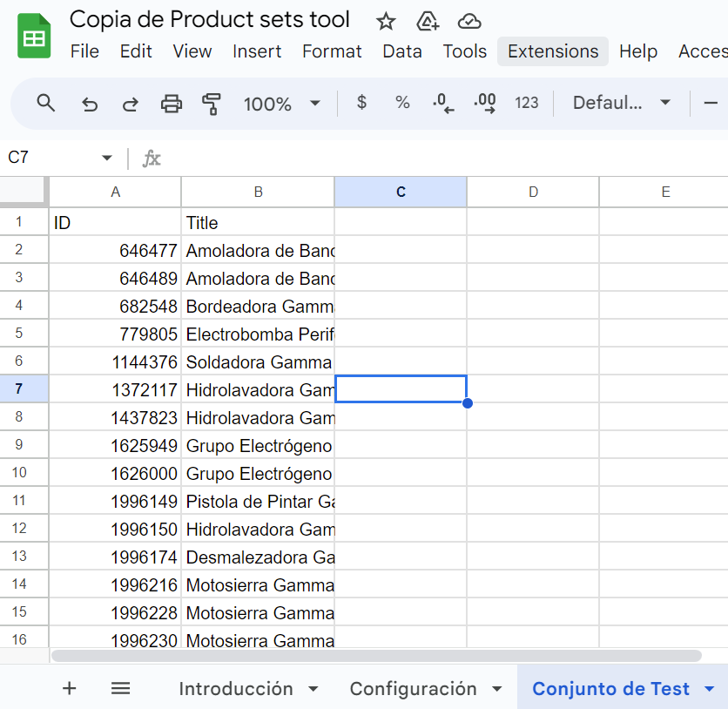Click the Pistola de Pintar cell
The width and height of the screenshot is (728, 709).
click(258, 501)
